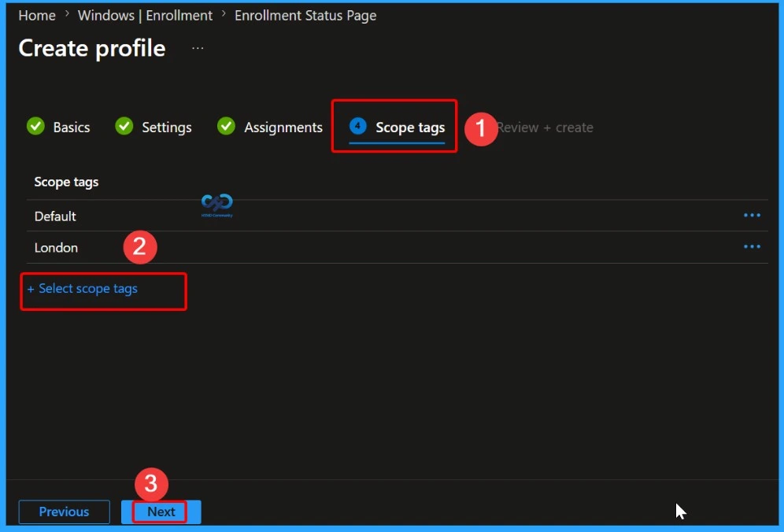The image size is (784, 532).
Task: Click the Scope tags column header
Action: [66, 182]
